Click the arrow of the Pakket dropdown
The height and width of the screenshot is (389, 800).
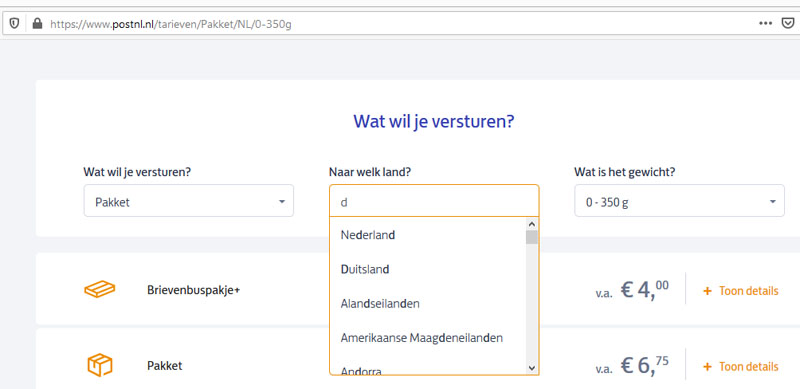(282, 202)
